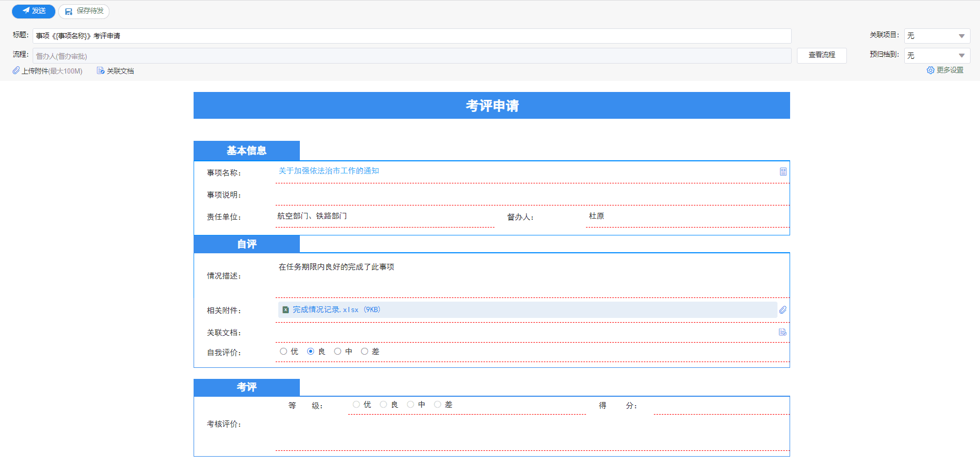Select 中 in 自我评价
Viewport: 980px width, 474px height.
[338, 352]
